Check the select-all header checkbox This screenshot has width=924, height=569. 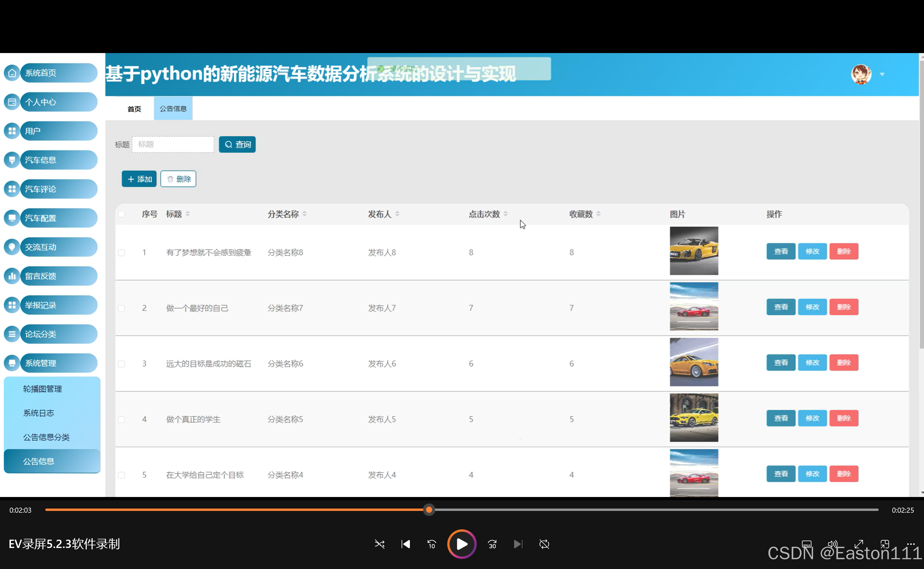click(x=121, y=214)
